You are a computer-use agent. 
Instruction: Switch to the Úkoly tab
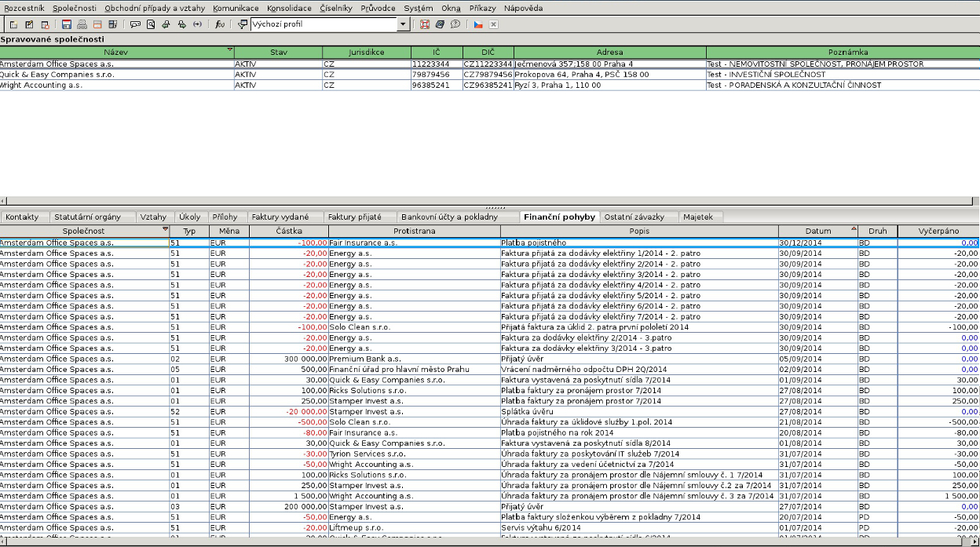[190, 217]
